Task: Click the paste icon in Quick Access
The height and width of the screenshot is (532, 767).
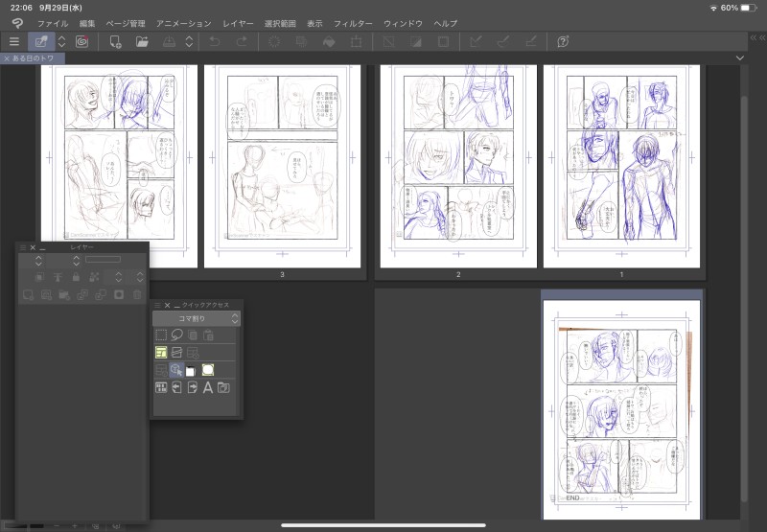Action: tap(208, 335)
